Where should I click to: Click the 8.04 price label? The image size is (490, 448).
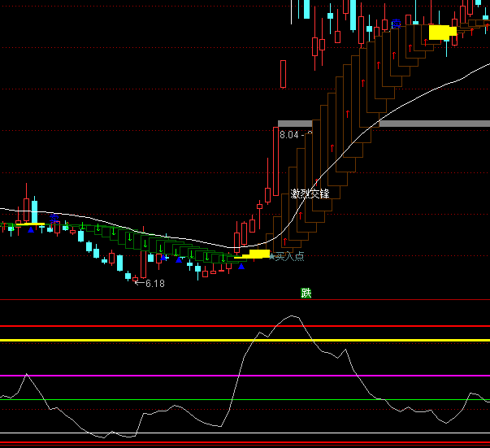(291, 135)
